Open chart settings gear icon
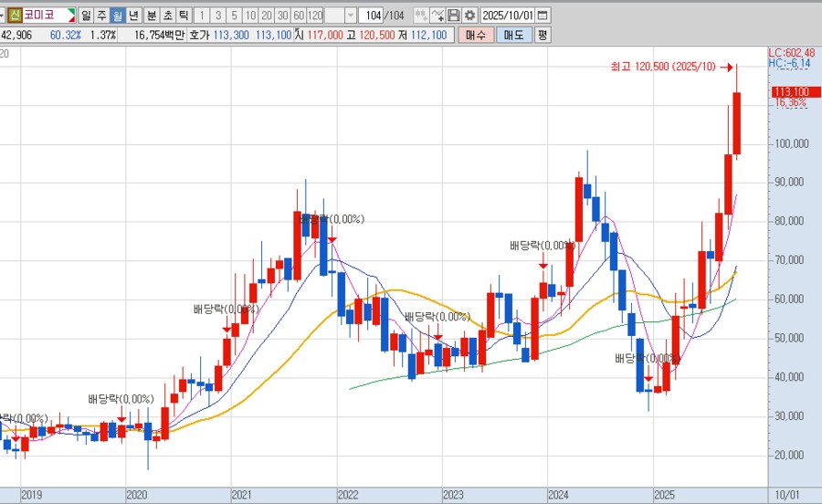This screenshot has height=504, width=822. 469,16
